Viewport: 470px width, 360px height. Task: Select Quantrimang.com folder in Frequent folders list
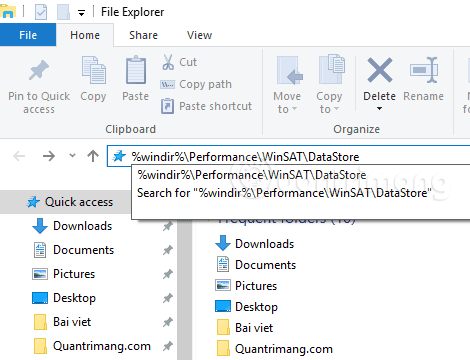(x=275, y=349)
